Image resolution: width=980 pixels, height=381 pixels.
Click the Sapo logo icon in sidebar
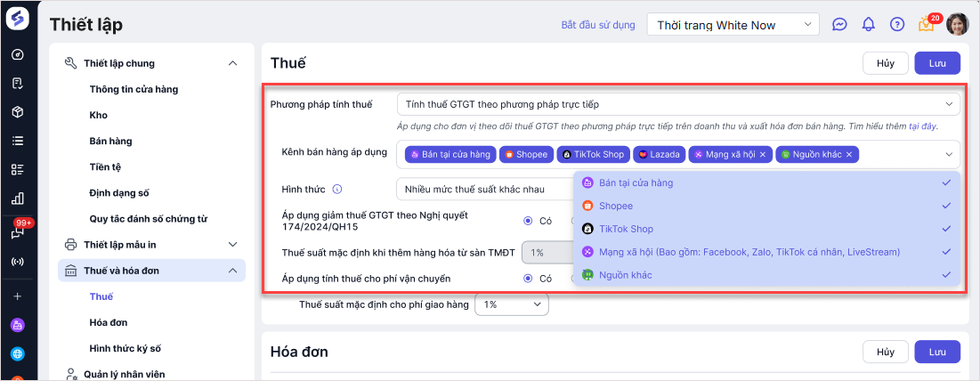point(18,20)
